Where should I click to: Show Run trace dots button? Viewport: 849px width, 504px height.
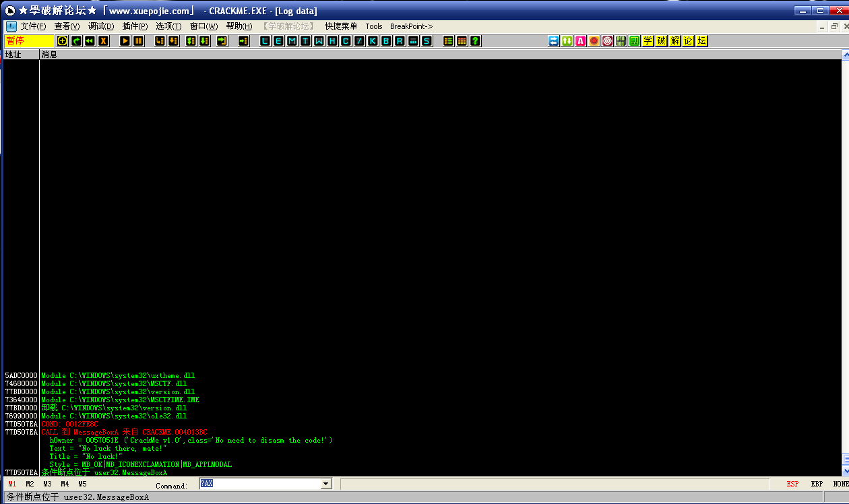click(413, 41)
